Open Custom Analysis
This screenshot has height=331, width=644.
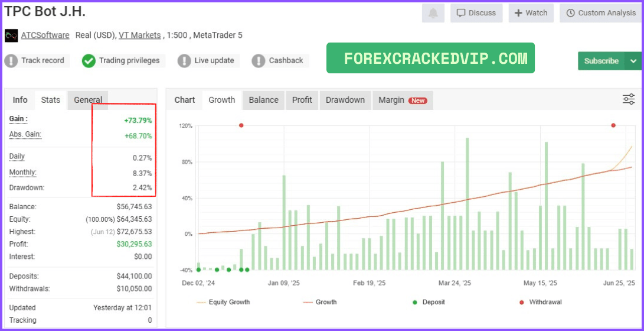tap(601, 13)
